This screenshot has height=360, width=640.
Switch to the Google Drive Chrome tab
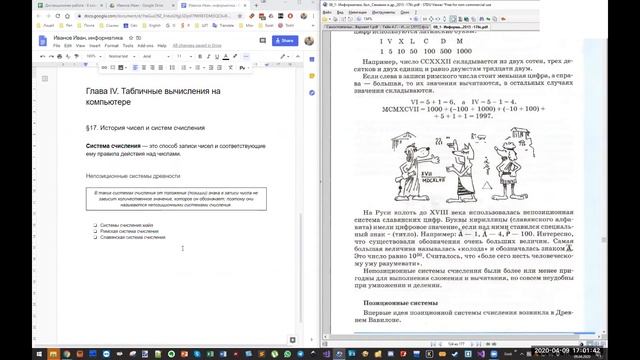tap(142, 6)
